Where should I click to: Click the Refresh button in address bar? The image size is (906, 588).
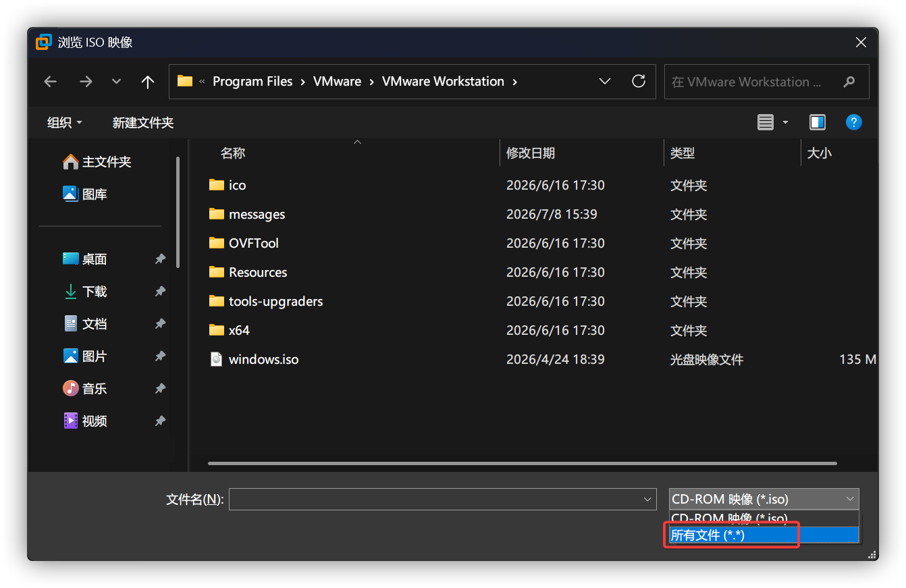(639, 81)
